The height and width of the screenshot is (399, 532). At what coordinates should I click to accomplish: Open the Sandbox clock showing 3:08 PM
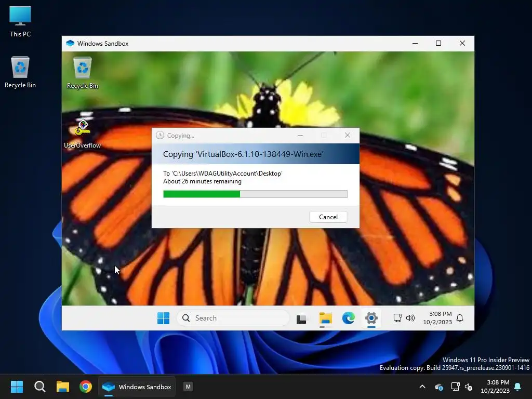tap(437, 318)
